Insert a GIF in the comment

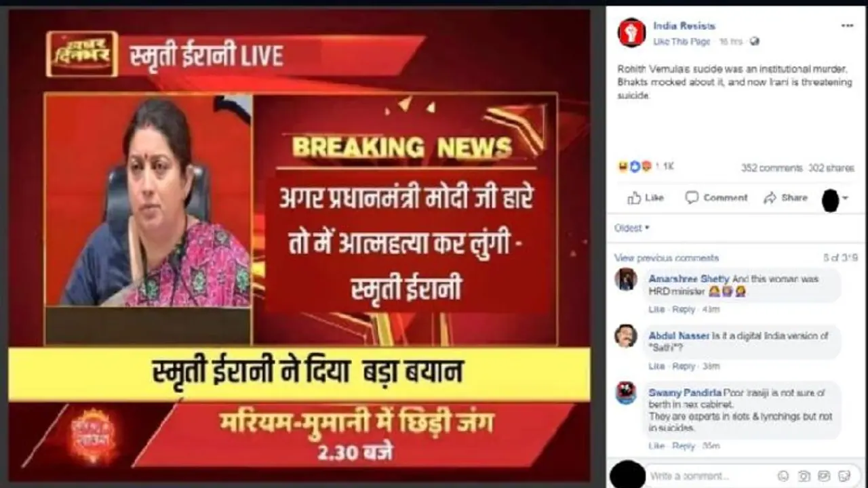(824, 476)
